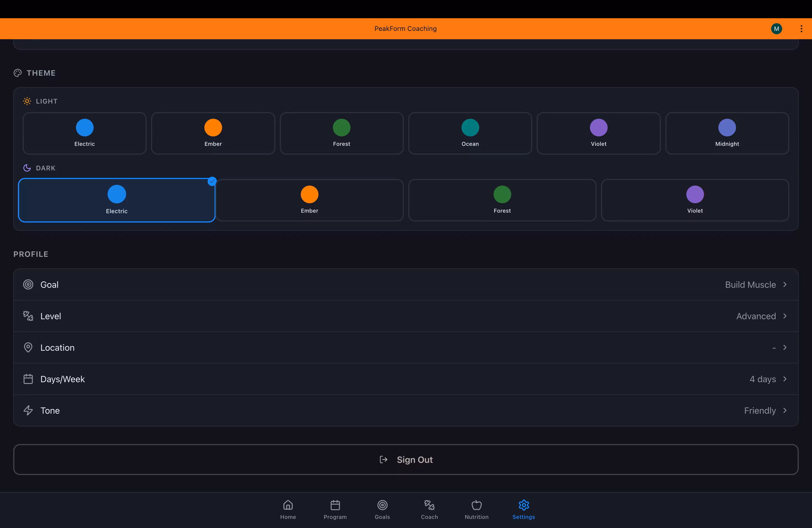812x528 pixels.
Task: Switch to the Goals tab label
Action: [382, 517]
